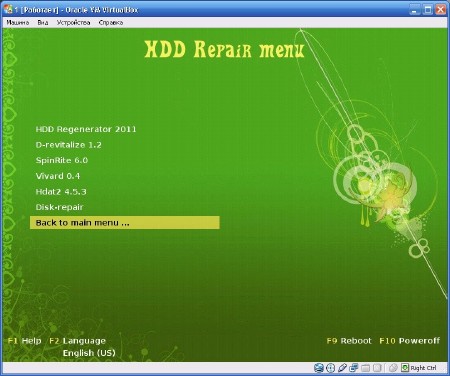Click the mouse integration status icon
This screenshot has height=376, width=450.
point(393,368)
